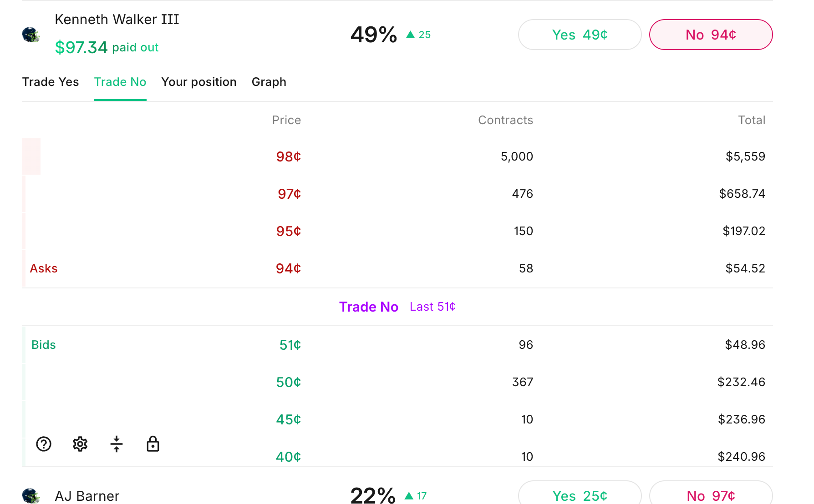Click the 40¢ bid price row
Viewport: 814px width, 504px height.
pos(288,457)
